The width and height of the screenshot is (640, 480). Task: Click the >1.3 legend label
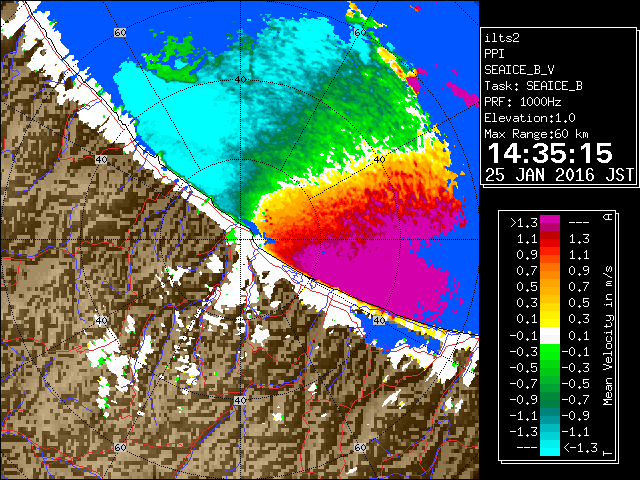click(524, 223)
